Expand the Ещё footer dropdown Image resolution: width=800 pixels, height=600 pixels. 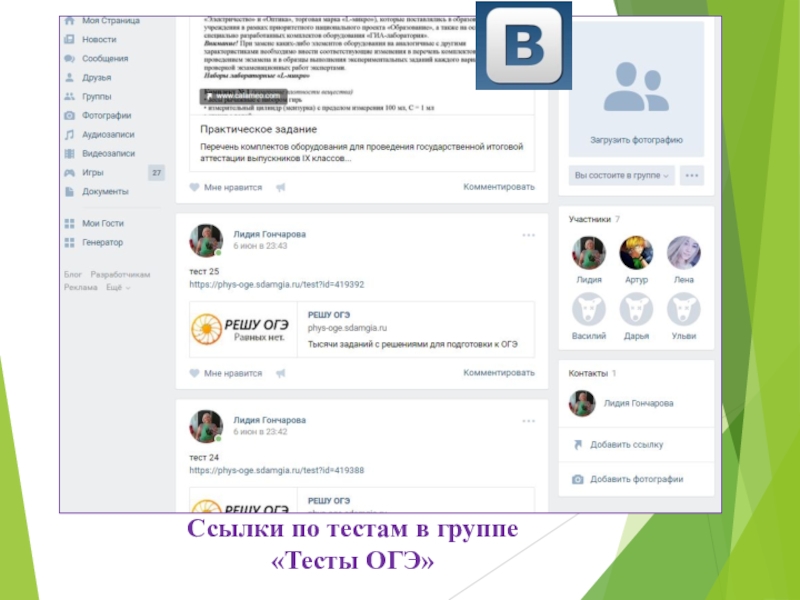(x=118, y=287)
